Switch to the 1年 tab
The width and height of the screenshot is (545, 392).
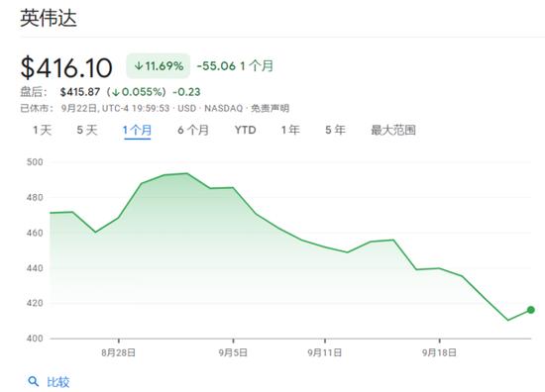click(x=290, y=131)
